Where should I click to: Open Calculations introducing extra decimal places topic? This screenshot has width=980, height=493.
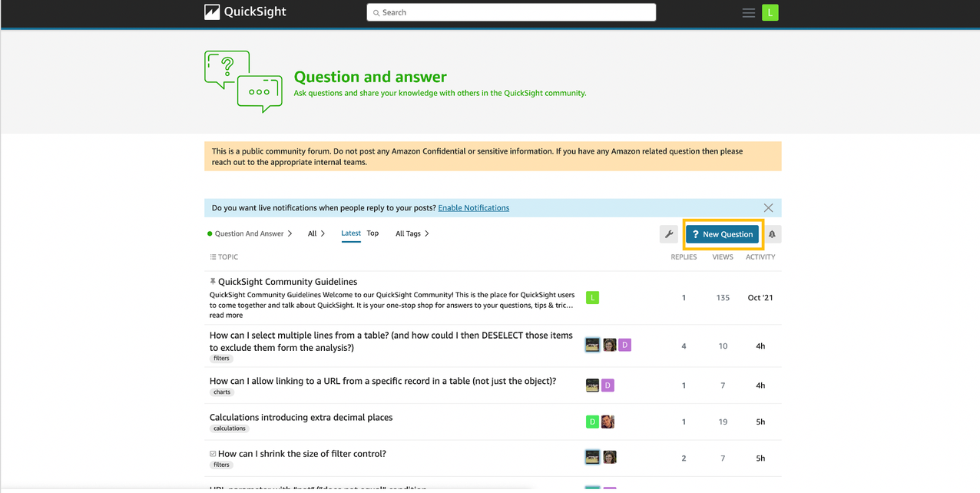(x=301, y=418)
